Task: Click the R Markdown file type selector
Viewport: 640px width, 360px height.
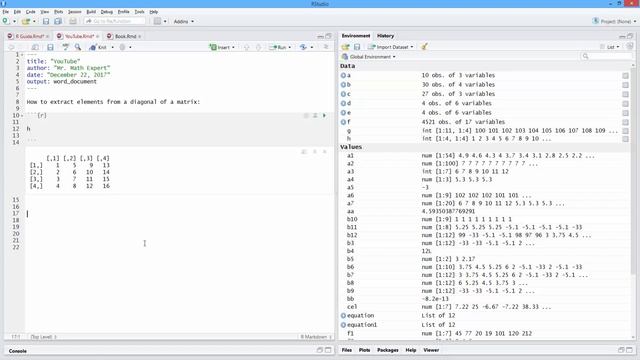Action: point(316,337)
